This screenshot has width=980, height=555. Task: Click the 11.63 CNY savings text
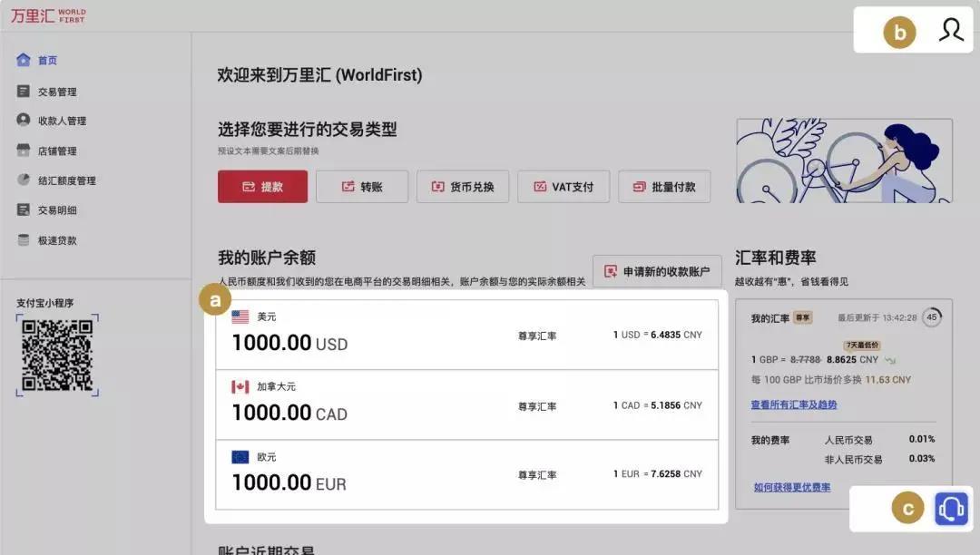[888, 380]
